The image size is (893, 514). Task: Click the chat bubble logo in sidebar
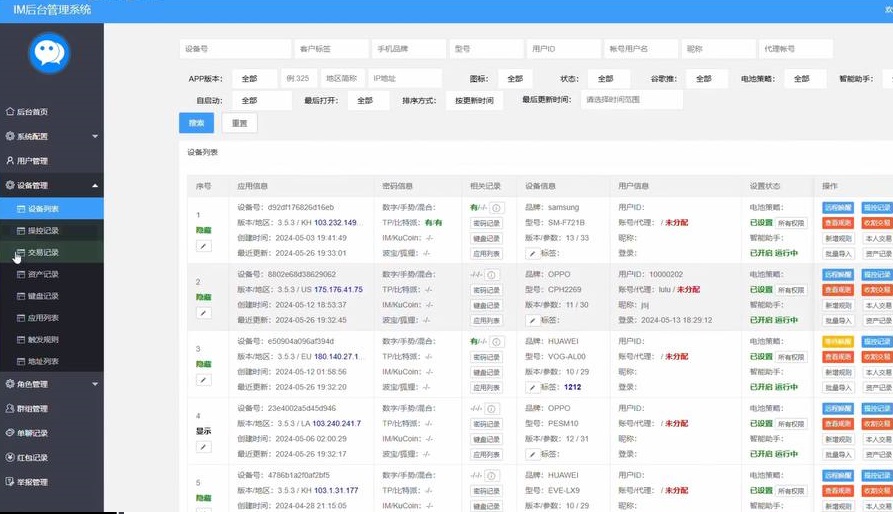pos(48,53)
